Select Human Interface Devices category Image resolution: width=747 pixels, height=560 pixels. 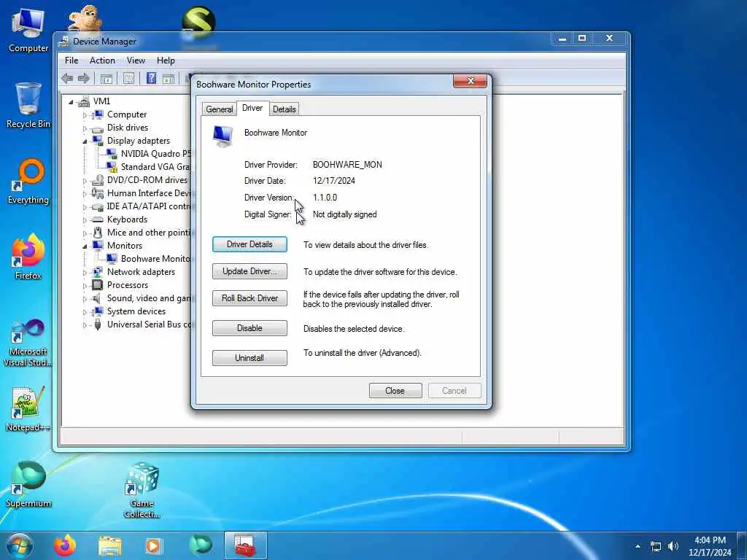[x=149, y=192]
